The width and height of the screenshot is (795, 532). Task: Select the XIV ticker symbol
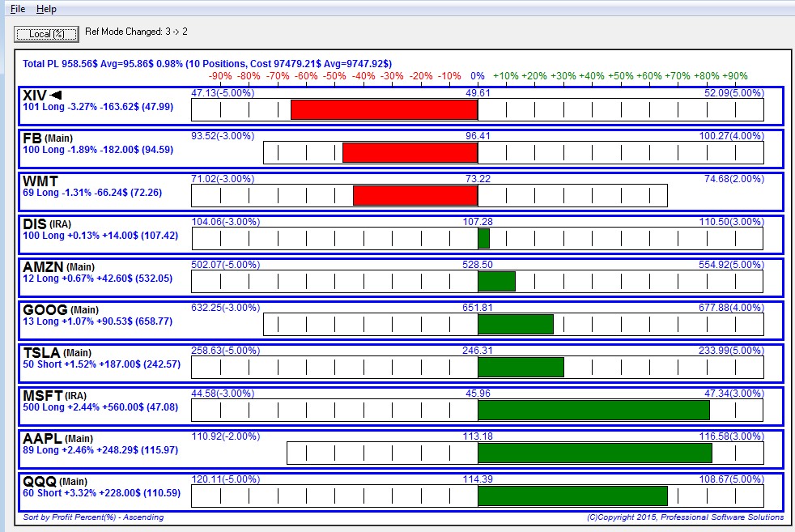35,95
